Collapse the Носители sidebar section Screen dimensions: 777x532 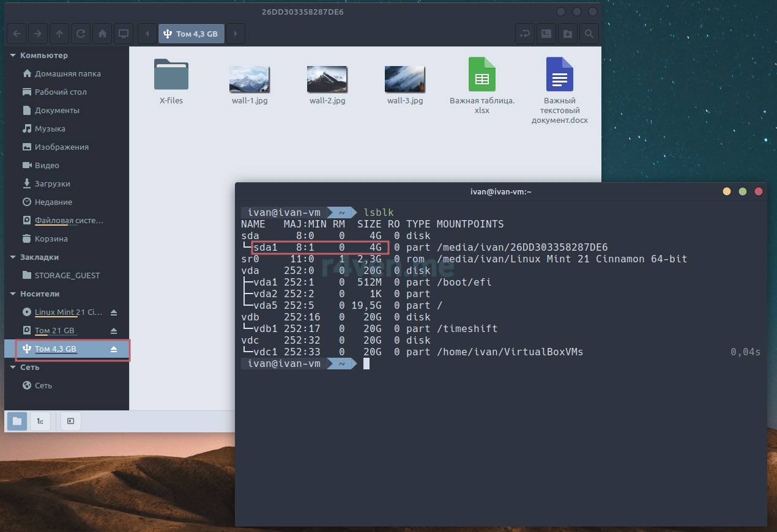pyautogui.click(x=13, y=294)
